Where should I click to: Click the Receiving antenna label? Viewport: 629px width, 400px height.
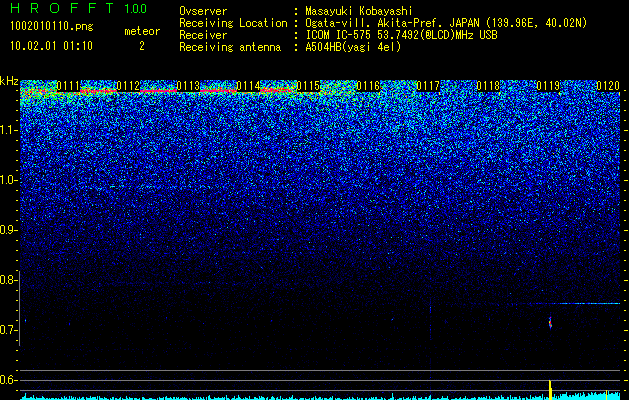(x=230, y=48)
